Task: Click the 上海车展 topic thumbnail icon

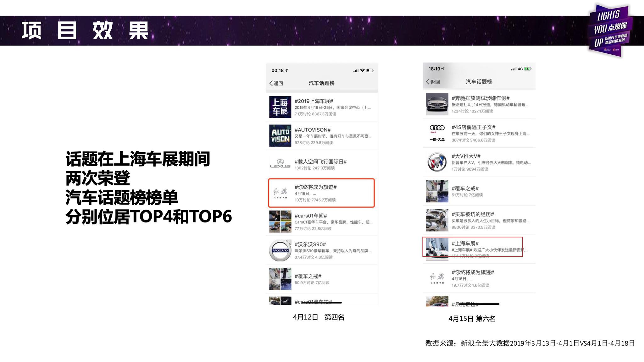Action: tap(280, 107)
